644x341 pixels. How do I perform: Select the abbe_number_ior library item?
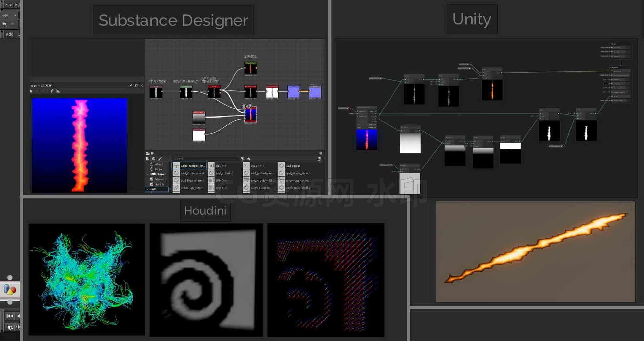pos(189,166)
